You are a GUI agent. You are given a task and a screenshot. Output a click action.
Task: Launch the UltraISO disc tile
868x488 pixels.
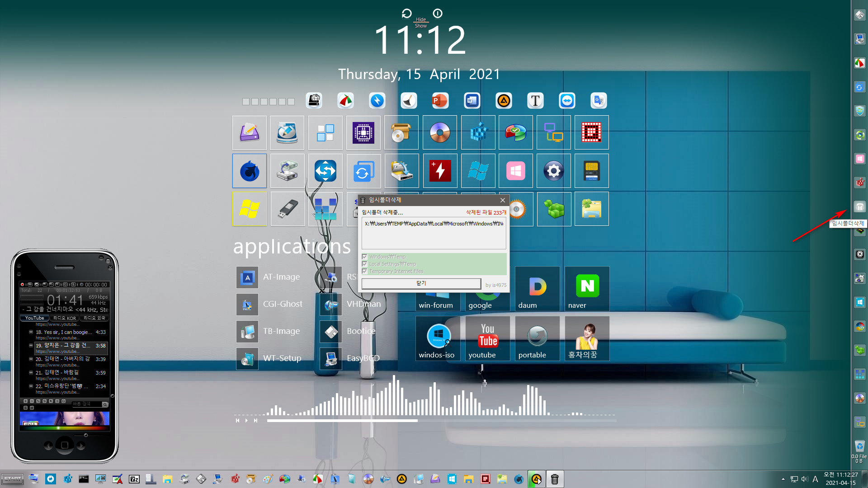[x=440, y=132]
